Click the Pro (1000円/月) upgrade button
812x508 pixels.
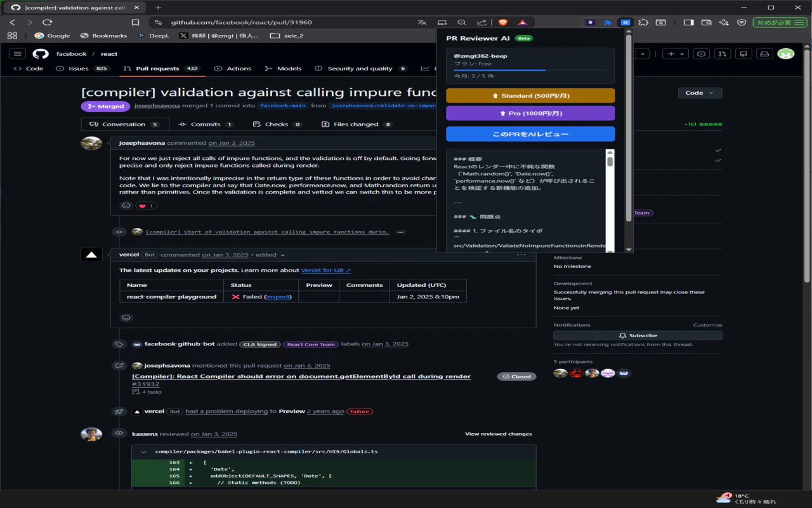click(x=530, y=114)
